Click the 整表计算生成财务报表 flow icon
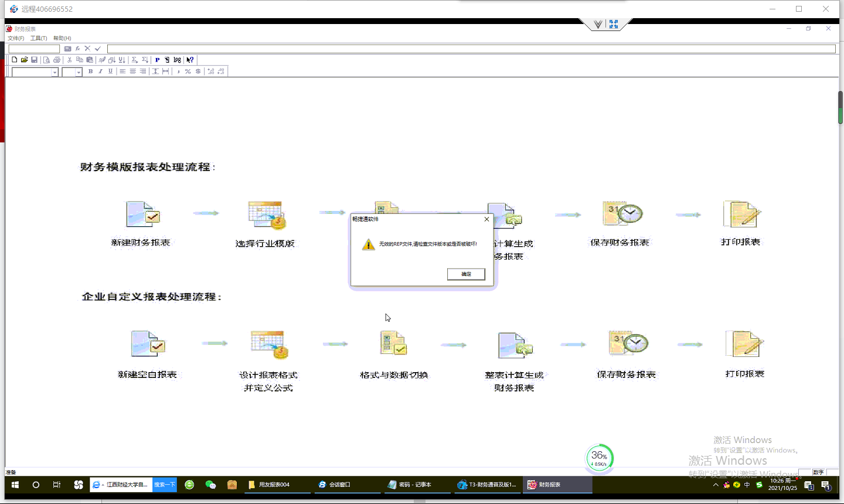Viewport: 844px width, 504px height. (x=515, y=345)
